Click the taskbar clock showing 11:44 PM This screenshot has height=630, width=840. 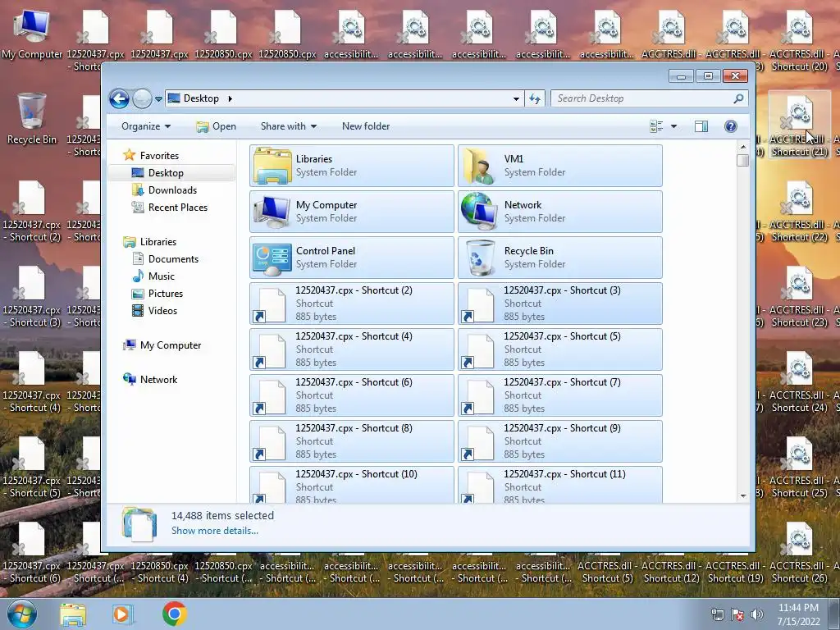point(798,614)
